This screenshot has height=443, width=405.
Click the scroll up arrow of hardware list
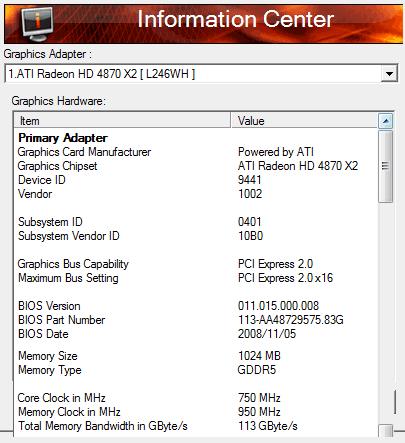click(386, 121)
